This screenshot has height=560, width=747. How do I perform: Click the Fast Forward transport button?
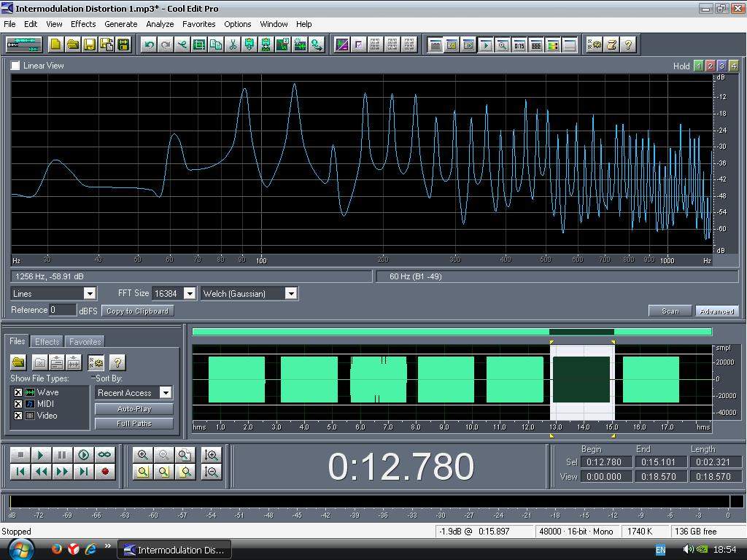pos(62,472)
